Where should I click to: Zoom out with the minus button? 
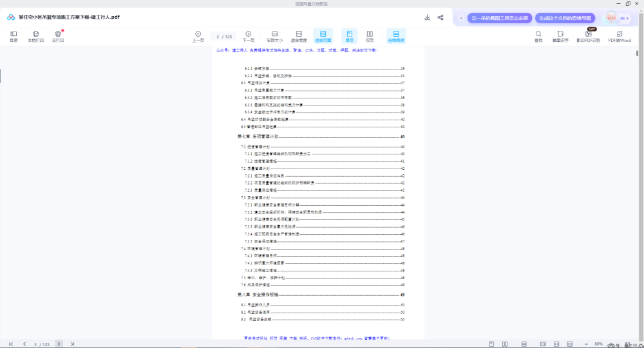(x=586, y=344)
